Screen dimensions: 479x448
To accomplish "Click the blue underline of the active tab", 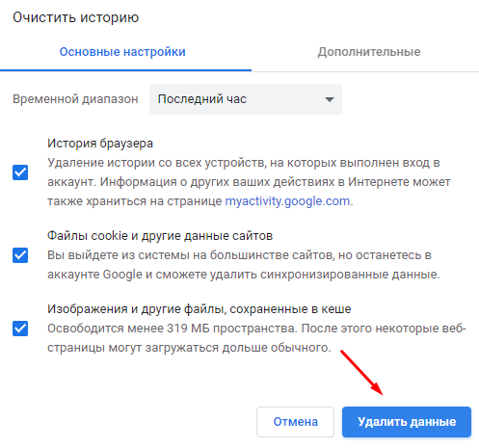I will [125, 70].
